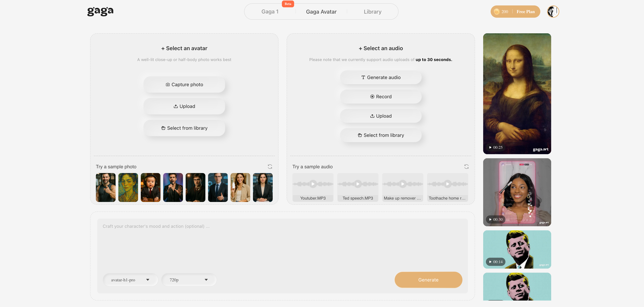Click the 200 credits Free Plan badge
644x307 pixels.
tap(515, 12)
